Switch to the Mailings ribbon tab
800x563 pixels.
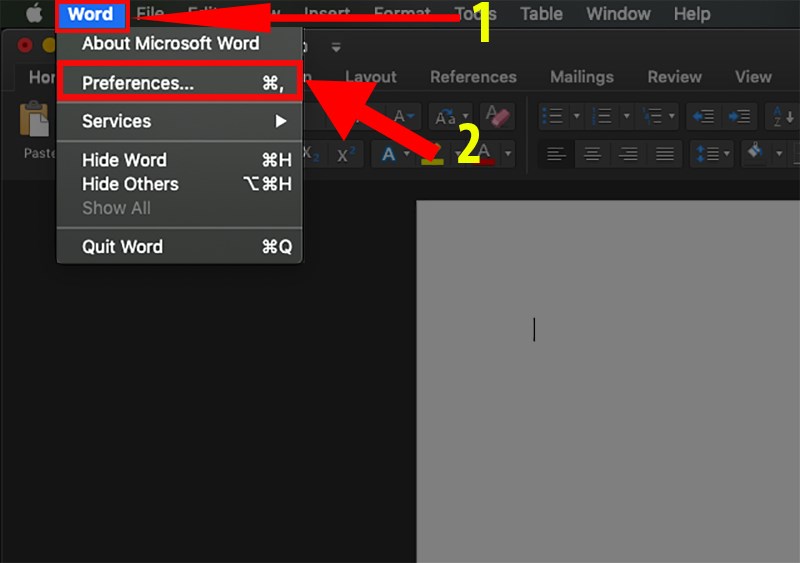[x=582, y=77]
